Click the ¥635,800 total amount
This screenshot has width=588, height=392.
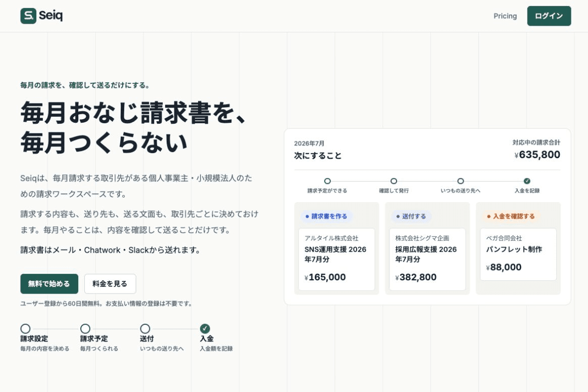click(537, 155)
